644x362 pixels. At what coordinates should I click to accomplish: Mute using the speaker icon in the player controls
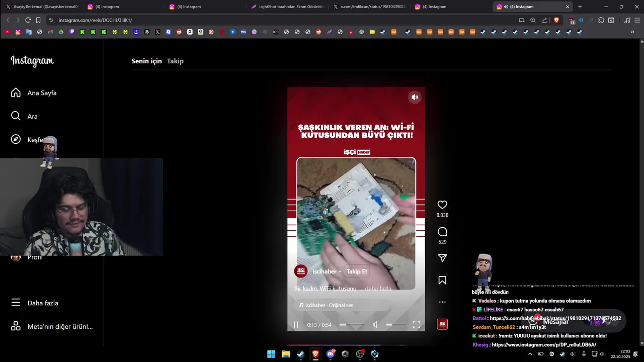(375, 325)
